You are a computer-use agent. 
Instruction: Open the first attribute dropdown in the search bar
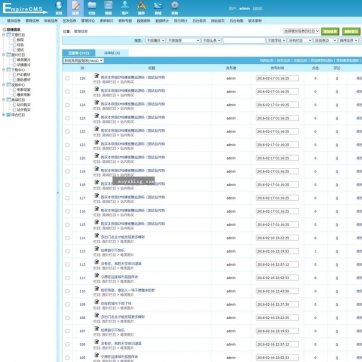click(155, 40)
